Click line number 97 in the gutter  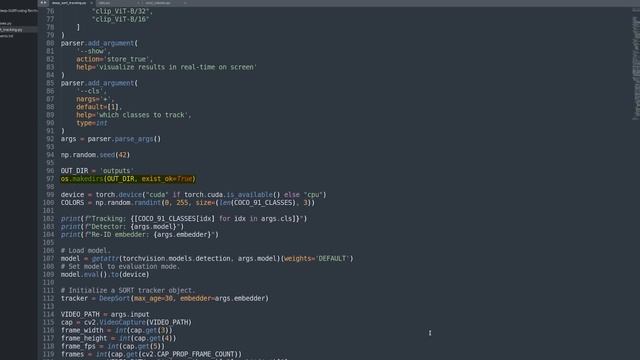pyautogui.click(x=50, y=179)
